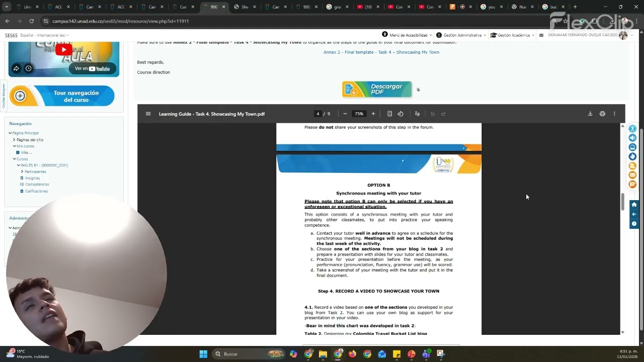Screen dimensions: 644x362
Task: Click the orange chat icon in right sidebar
Action: tap(633, 185)
